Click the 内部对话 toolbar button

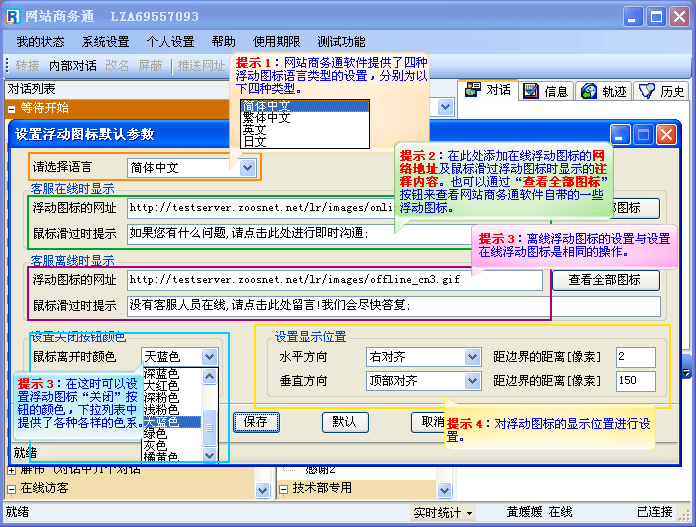[x=73, y=66]
